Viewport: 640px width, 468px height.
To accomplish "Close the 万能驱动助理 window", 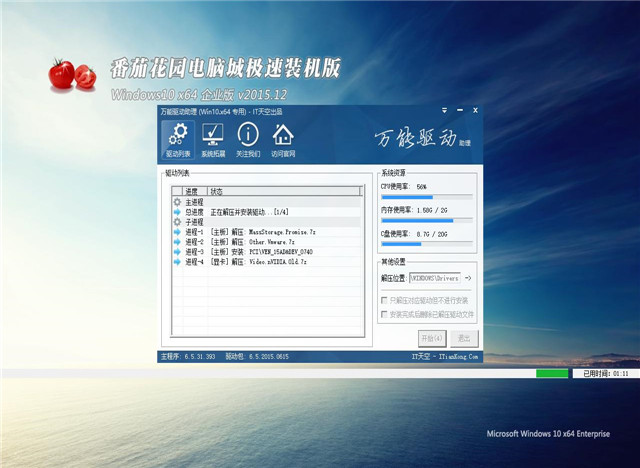I will coord(475,110).
